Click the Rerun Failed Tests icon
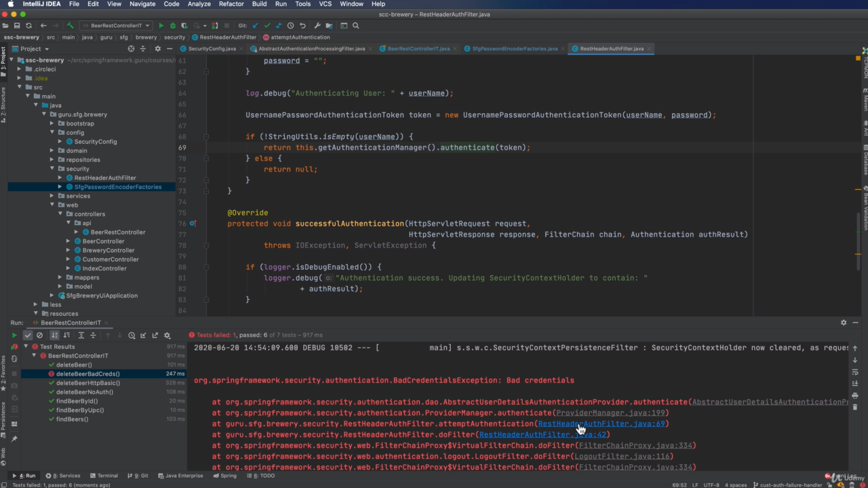The image size is (868, 488). coord(14,347)
